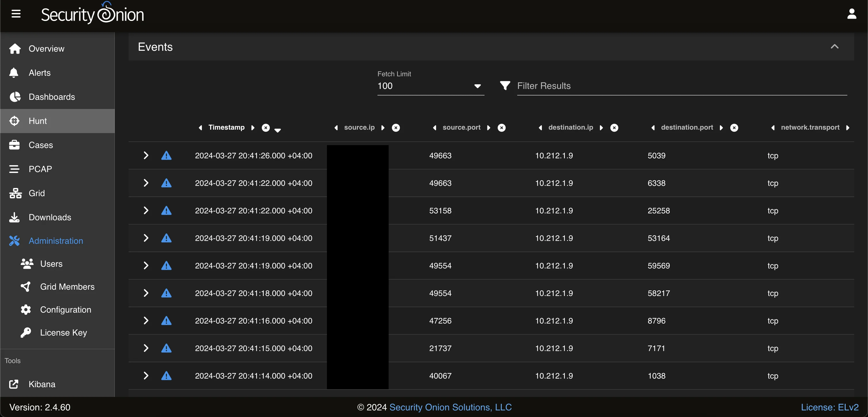Move network.transport column right
Screen dimensions: 868x417
pyautogui.click(x=848, y=128)
